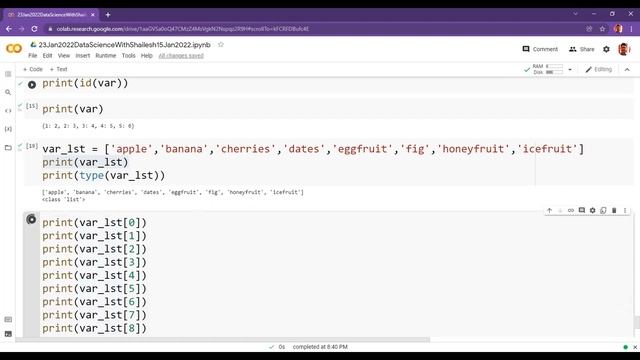Mirror cell in tab icon
Image resolution: width=640 pixels, height=360 pixels.
coord(603,210)
